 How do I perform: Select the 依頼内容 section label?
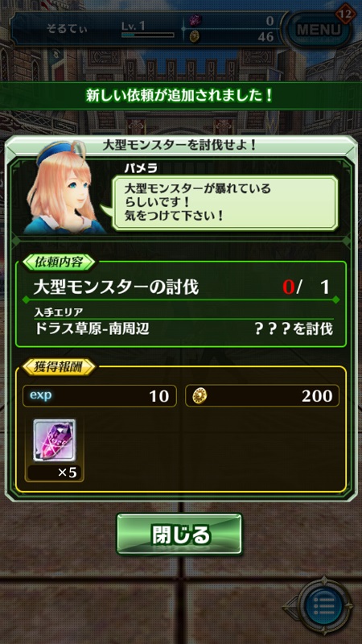point(58,263)
